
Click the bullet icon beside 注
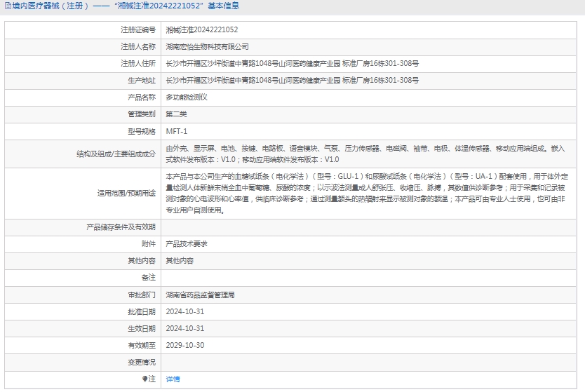pos(145,379)
